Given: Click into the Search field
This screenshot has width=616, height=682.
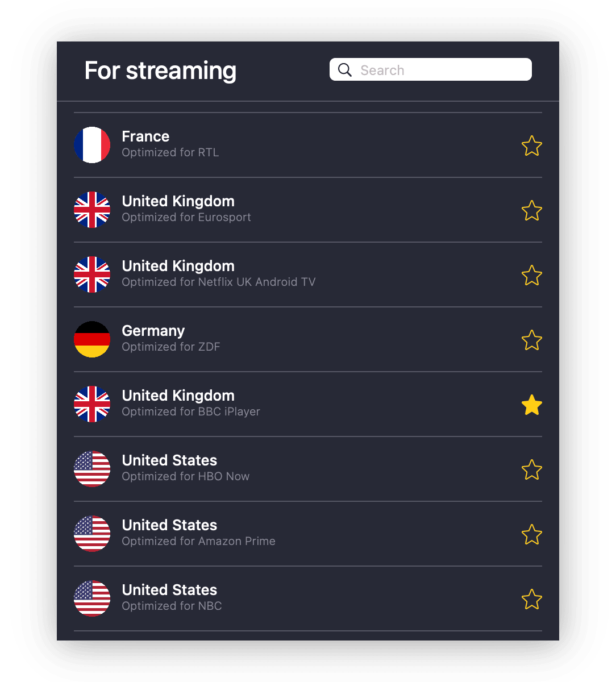Looking at the screenshot, I should (x=431, y=69).
